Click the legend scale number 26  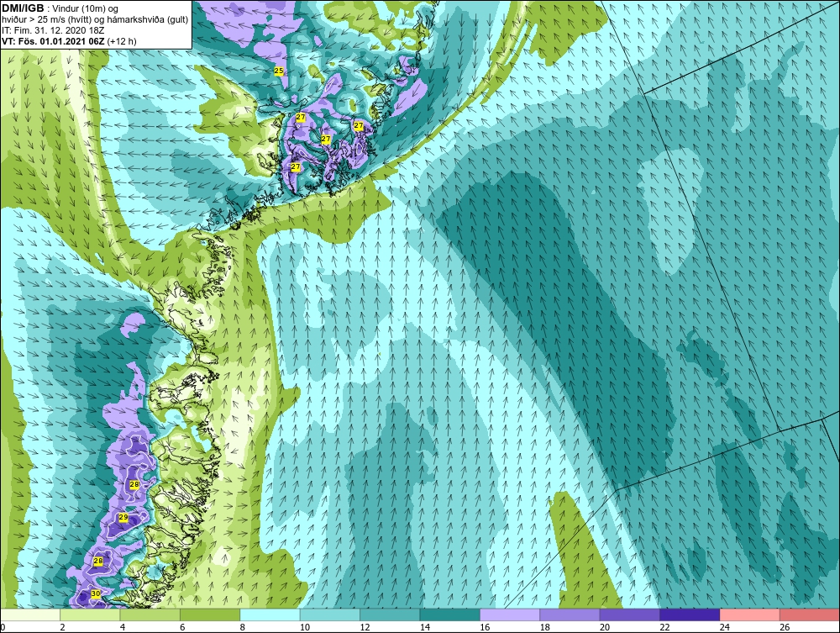785,627
